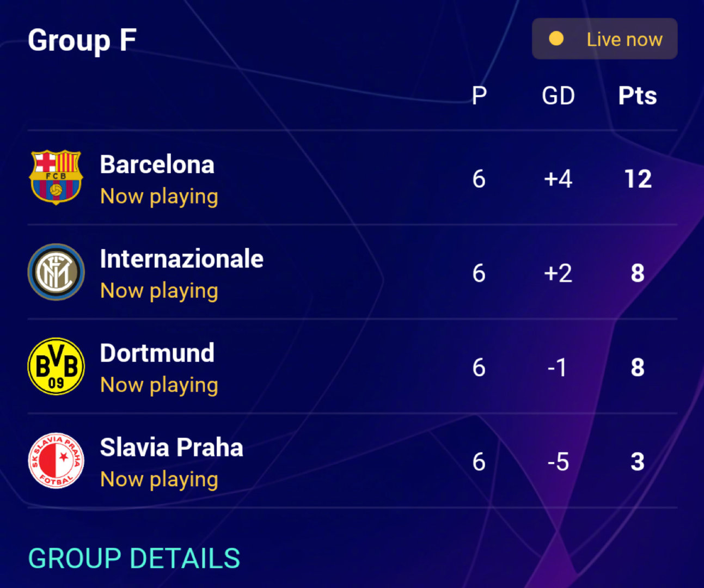This screenshot has width=704, height=588.
Task: Click the Internazionale club crest
Action: click(56, 272)
